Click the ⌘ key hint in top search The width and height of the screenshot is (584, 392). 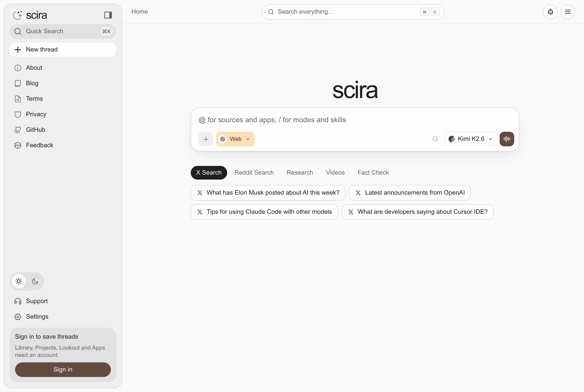[x=424, y=12]
